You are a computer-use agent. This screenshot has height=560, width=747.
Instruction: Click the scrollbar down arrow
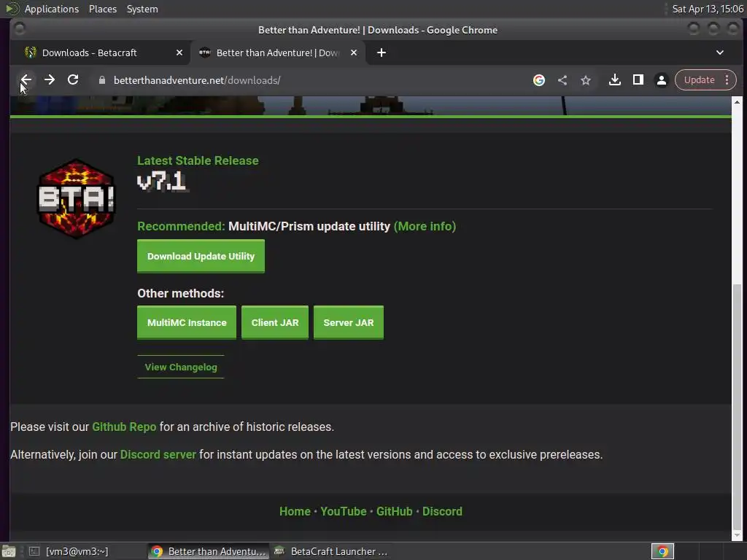pyautogui.click(x=737, y=536)
